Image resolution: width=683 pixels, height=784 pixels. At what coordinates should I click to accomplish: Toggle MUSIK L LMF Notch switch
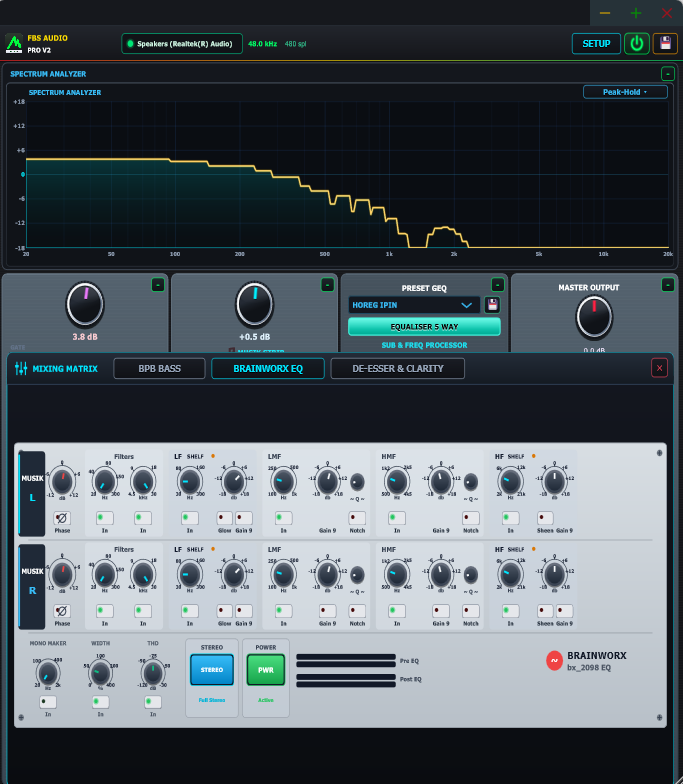[x=357, y=518]
